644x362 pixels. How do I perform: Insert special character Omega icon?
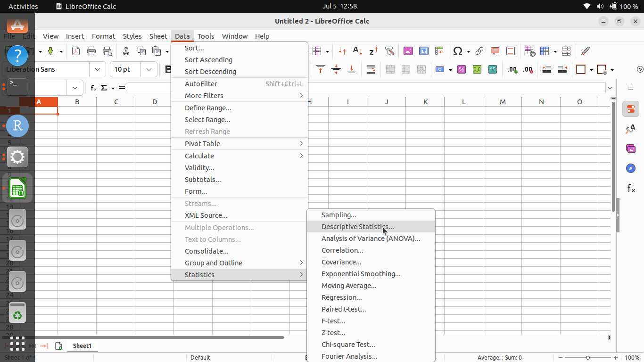[457, 51]
